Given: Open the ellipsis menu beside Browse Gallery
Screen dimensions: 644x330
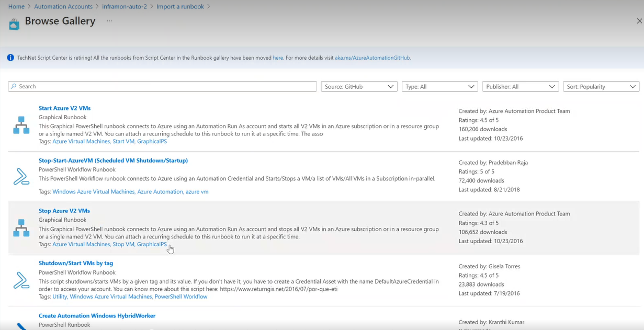Looking at the screenshot, I should (109, 21).
